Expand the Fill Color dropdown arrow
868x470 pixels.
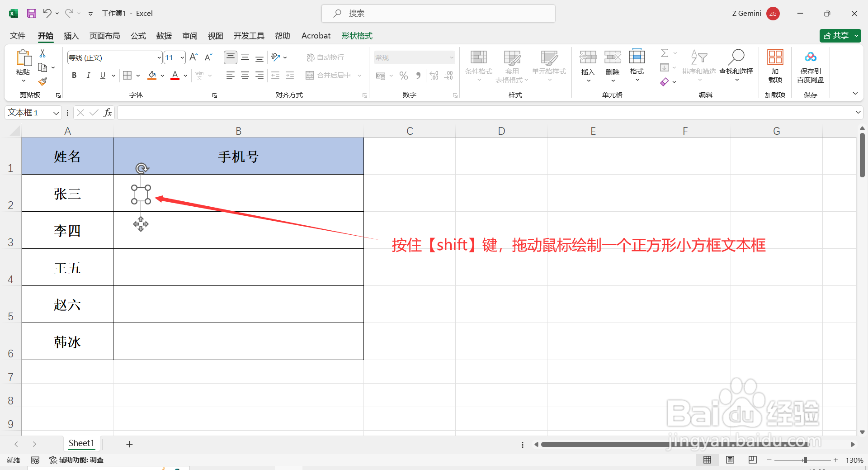162,75
